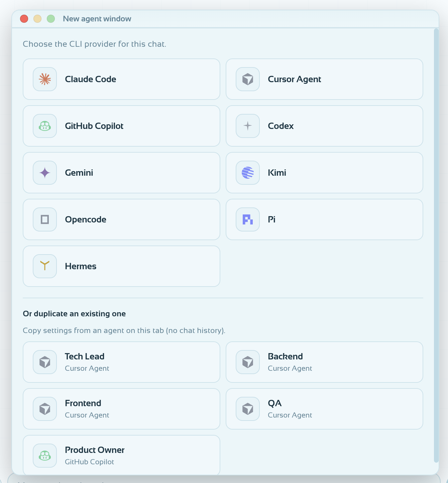This screenshot has width=448, height=483.
Task: Click the Hermes Y-shaped icon
Action: (x=45, y=266)
